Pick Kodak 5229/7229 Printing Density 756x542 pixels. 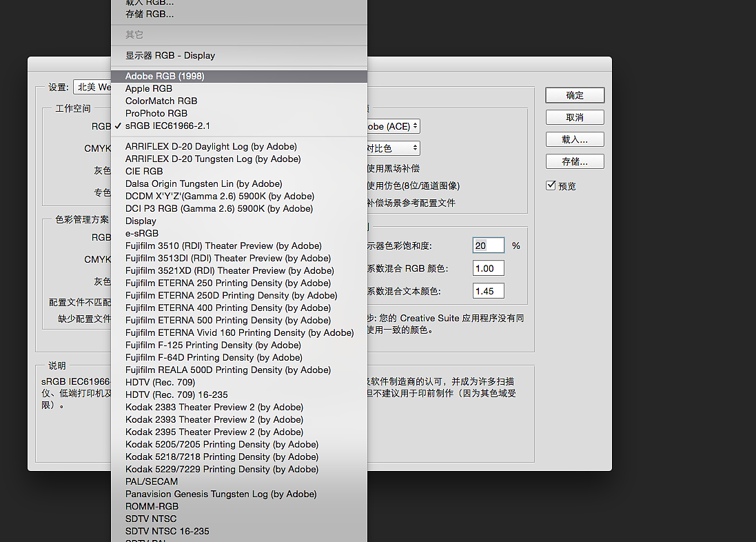[x=238, y=470]
